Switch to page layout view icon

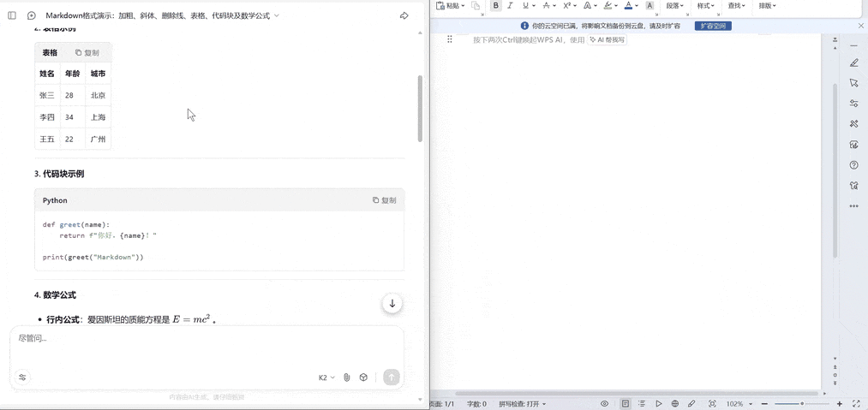pos(625,404)
